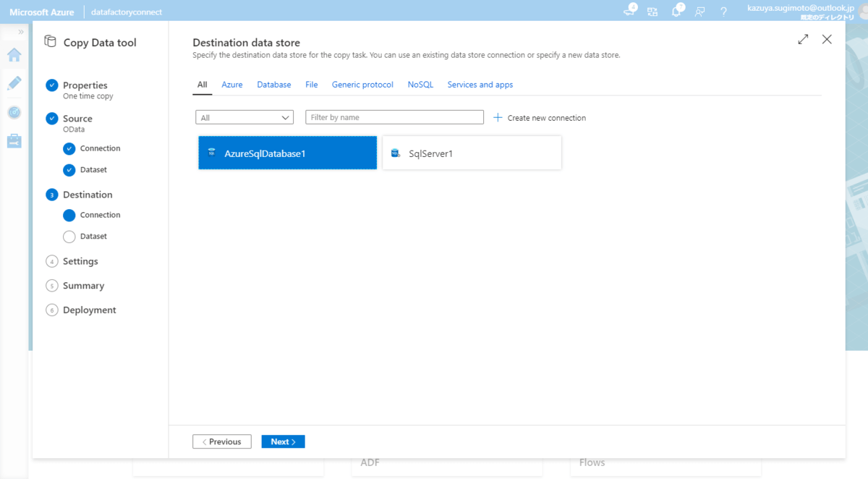868x479 pixels.
Task: Switch to the All tab
Action: [x=203, y=85]
